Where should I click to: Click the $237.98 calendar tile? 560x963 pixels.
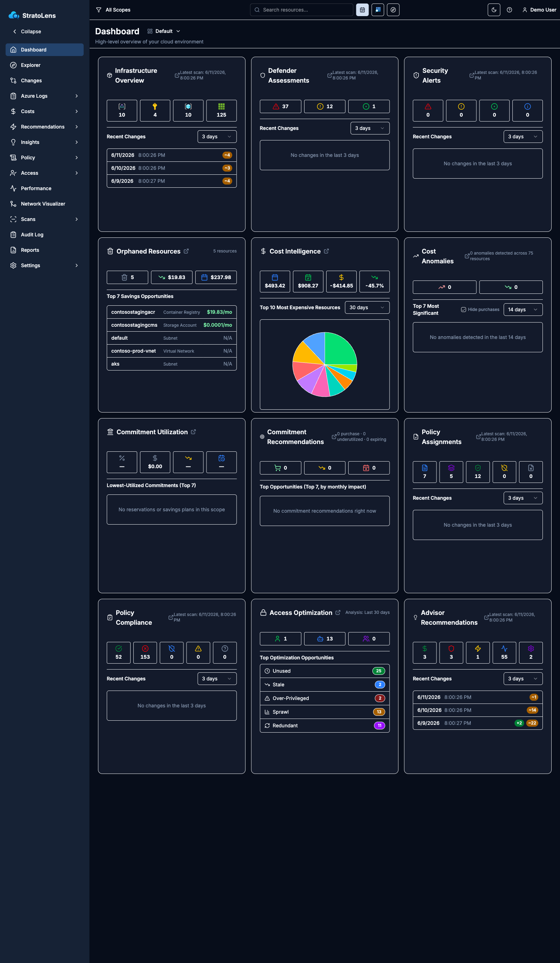216,277
